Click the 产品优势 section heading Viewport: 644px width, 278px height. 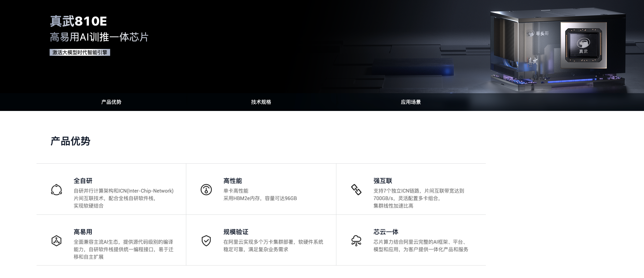click(x=70, y=141)
